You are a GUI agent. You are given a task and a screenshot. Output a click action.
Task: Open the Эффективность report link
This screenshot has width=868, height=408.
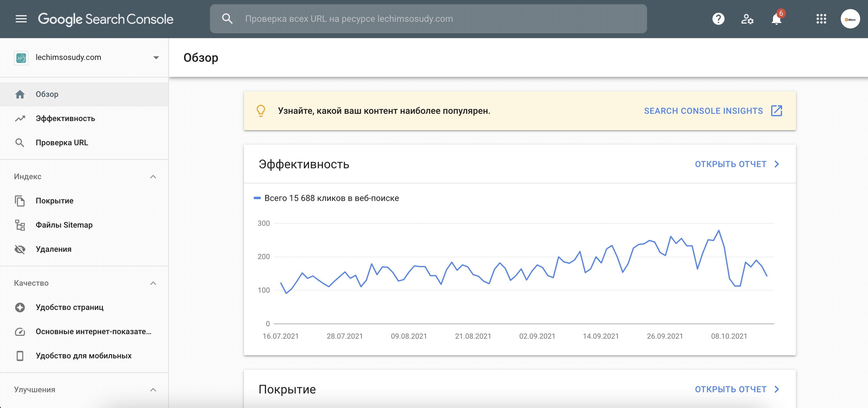click(x=737, y=164)
